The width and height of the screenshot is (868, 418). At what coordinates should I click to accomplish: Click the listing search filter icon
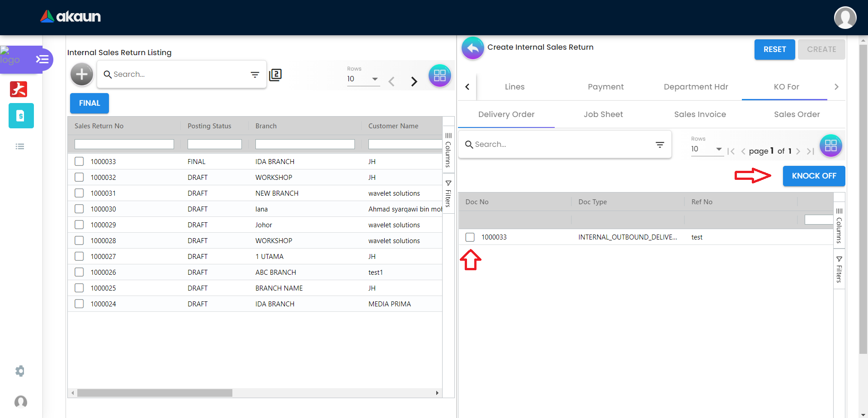255,75
